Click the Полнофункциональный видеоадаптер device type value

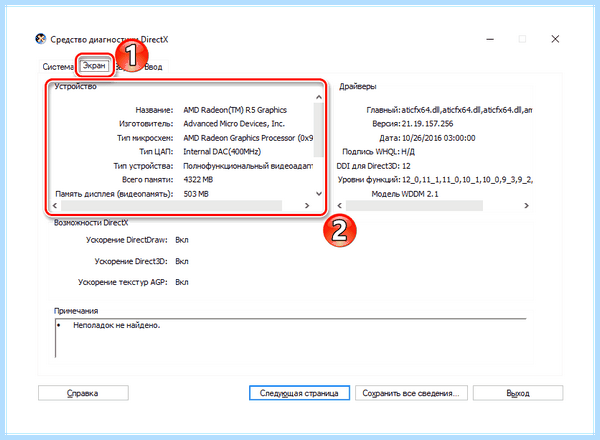[248, 166]
